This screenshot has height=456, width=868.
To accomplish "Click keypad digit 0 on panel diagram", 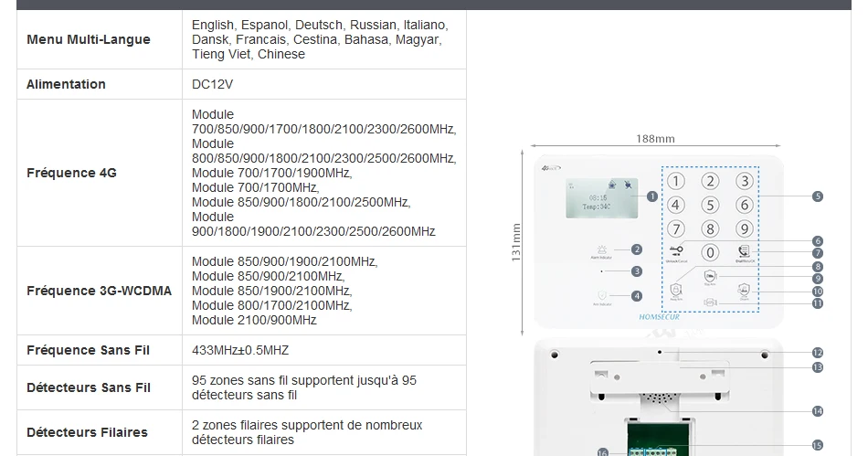I will [x=710, y=253].
